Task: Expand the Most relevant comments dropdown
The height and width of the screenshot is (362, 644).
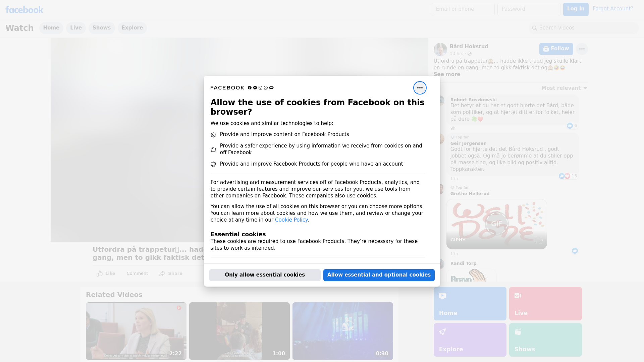Action: coord(564,88)
